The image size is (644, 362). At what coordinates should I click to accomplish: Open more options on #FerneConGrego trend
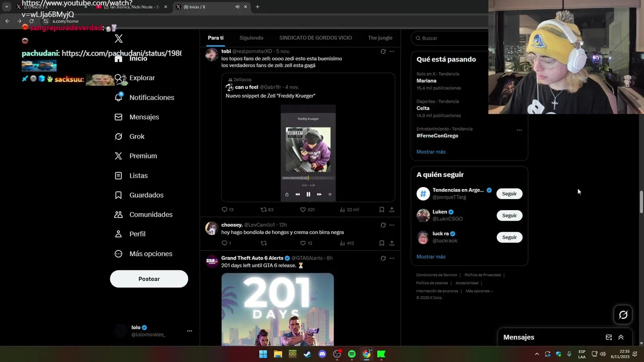click(519, 130)
